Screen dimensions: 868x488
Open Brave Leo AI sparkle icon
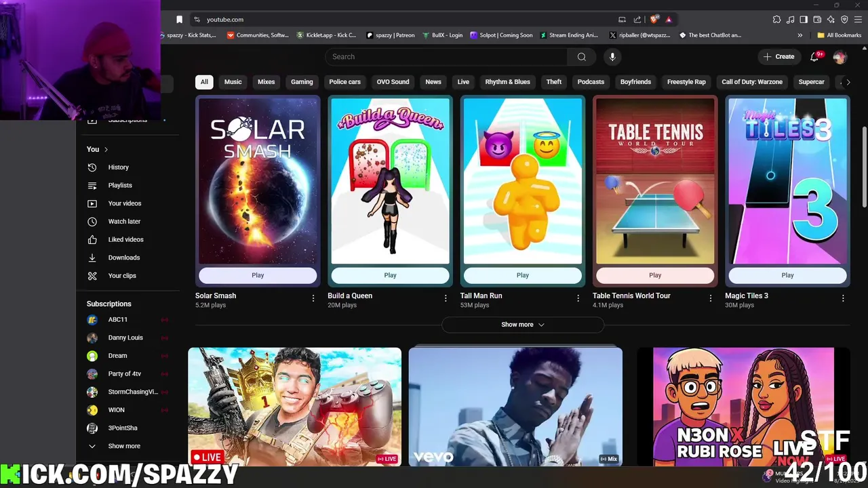[831, 20]
